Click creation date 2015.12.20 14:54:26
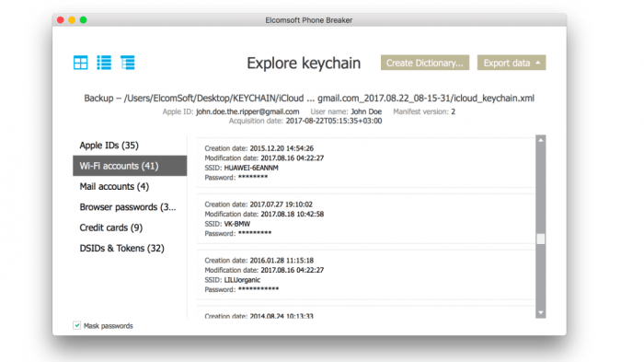The image size is (644, 362). pos(282,148)
